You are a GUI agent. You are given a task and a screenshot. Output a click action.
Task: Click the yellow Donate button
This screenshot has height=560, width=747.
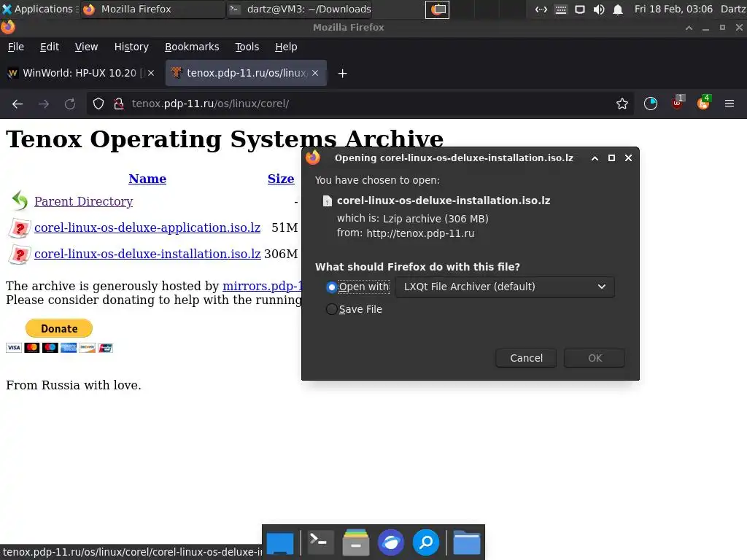click(x=59, y=328)
